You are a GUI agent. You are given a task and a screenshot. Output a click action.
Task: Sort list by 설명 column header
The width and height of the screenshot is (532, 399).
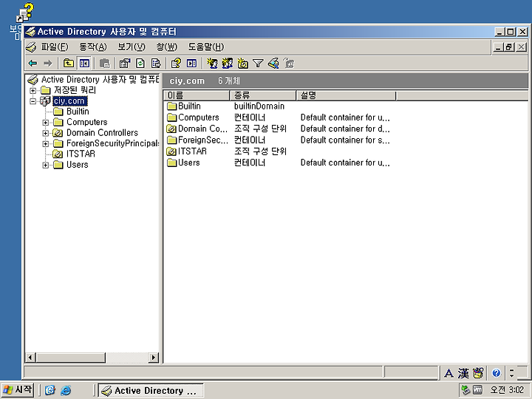pyautogui.click(x=346, y=95)
